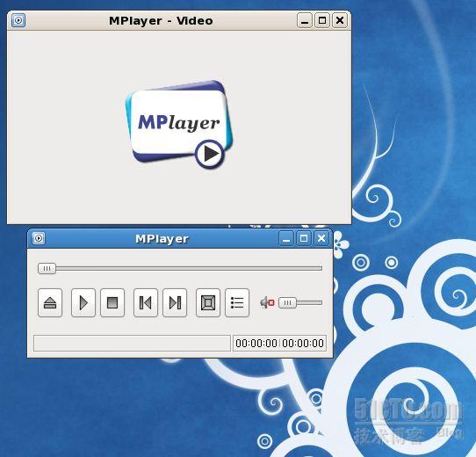Toggle fullscreen mode button
The width and height of the screenshot is (476, 457).
tap(208, 302)
